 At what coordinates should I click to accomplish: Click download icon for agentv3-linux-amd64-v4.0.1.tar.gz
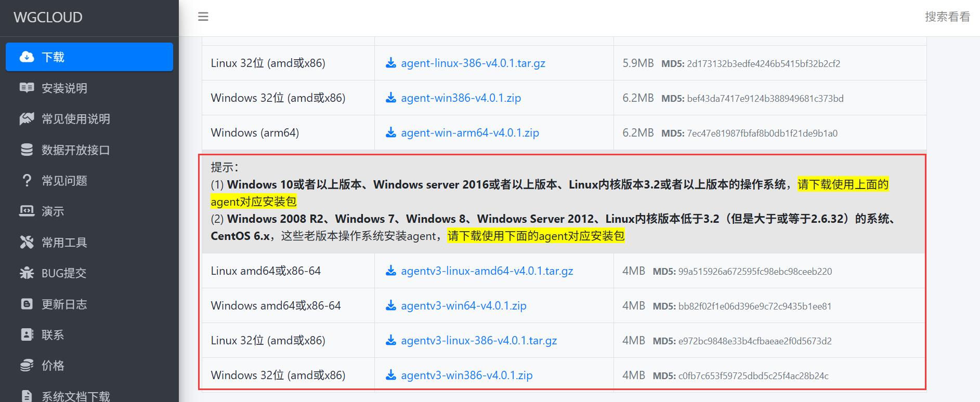point(391,271)
